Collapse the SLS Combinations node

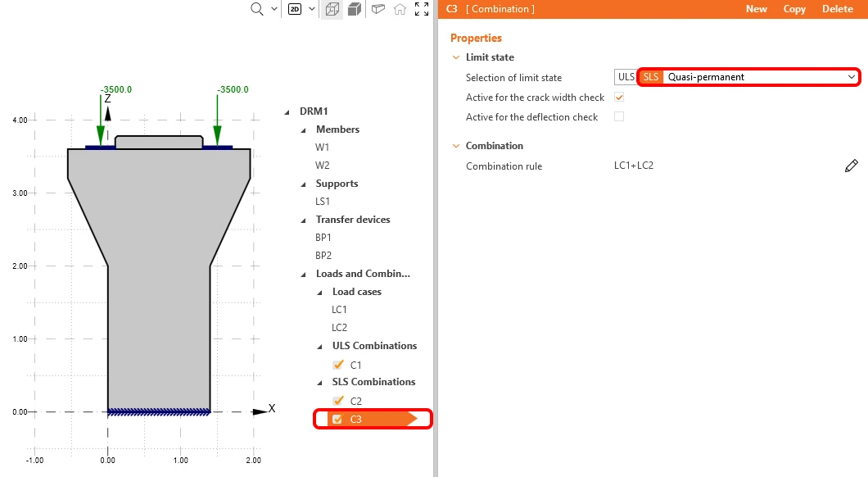click(320, 383)
